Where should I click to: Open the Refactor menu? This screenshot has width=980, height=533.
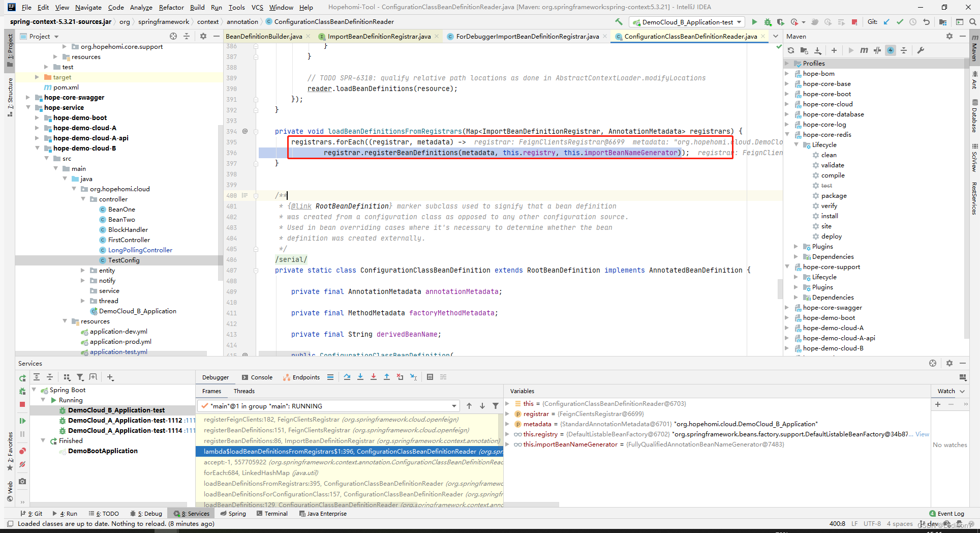click(171, 7)
